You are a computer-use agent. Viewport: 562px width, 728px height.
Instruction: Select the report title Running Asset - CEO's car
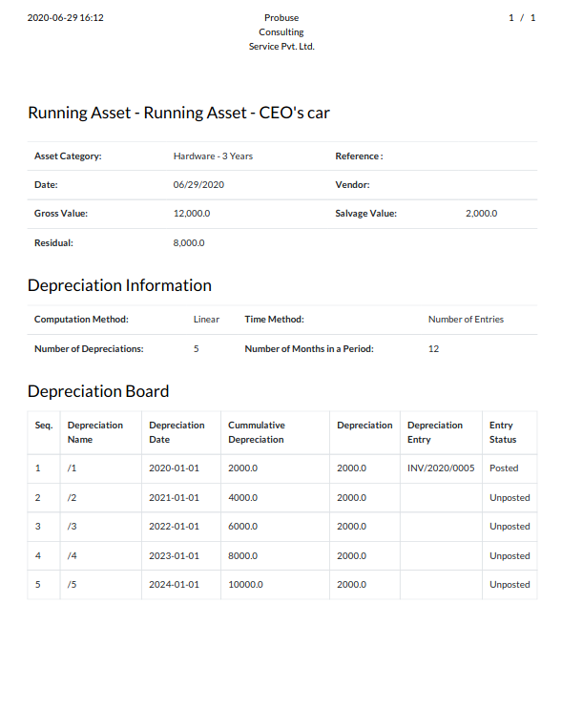pos(178,113)
